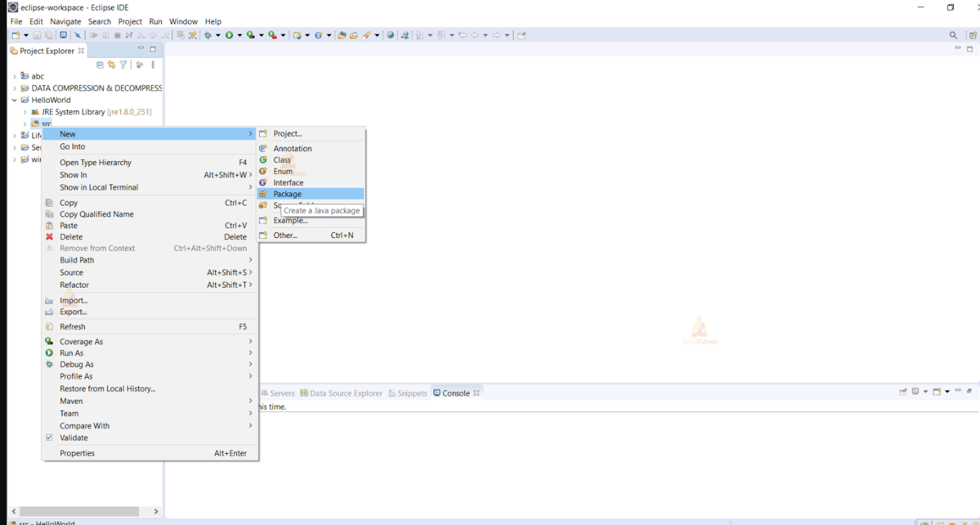
Task: Choose Annotation from the New submenu
Action: [311, 148]
